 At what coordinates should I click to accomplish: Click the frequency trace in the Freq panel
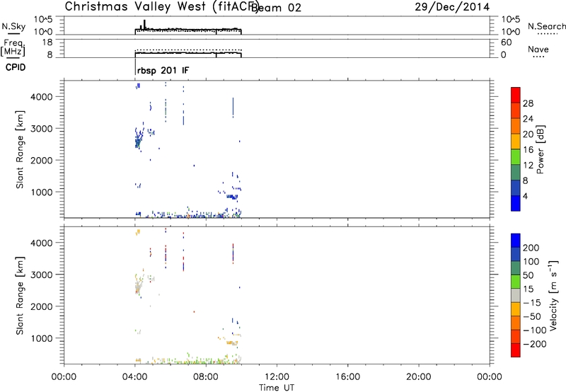coord(188,53)
